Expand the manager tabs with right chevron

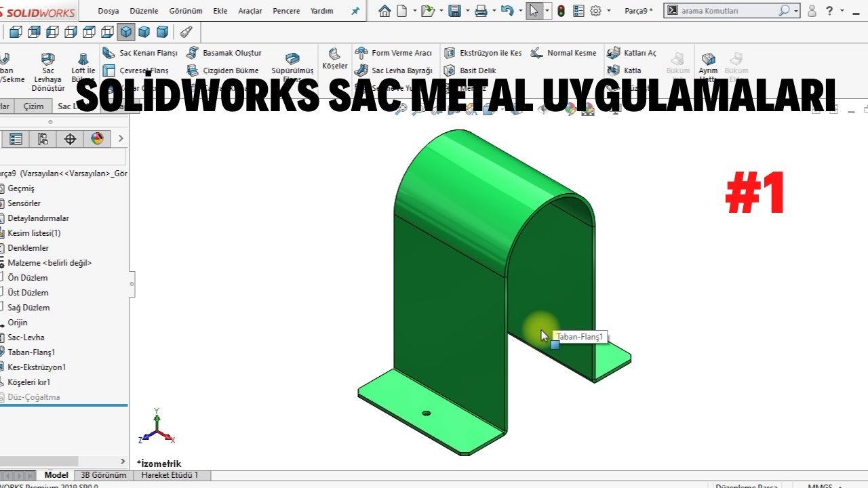point(121,139)
